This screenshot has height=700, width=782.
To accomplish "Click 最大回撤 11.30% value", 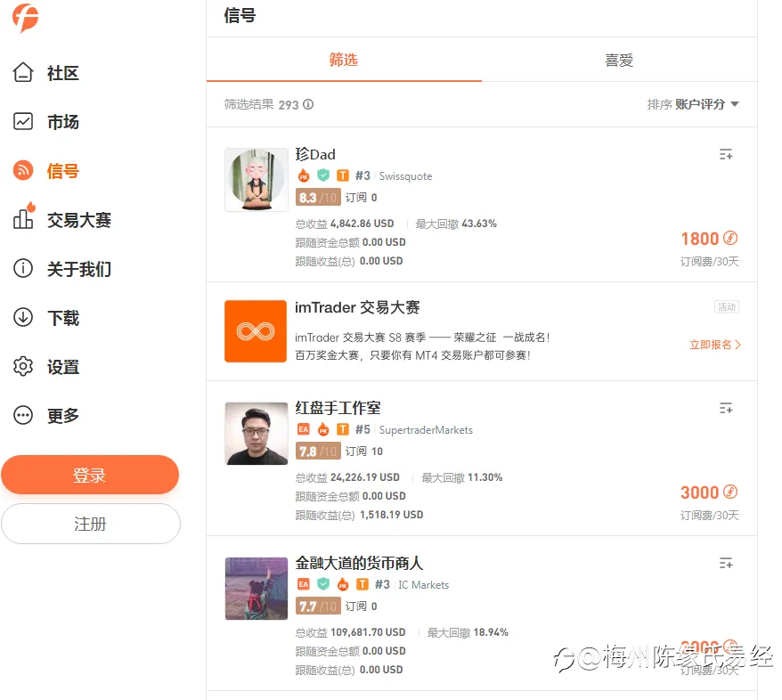I will pyautogui.click(x=485, y=477).
